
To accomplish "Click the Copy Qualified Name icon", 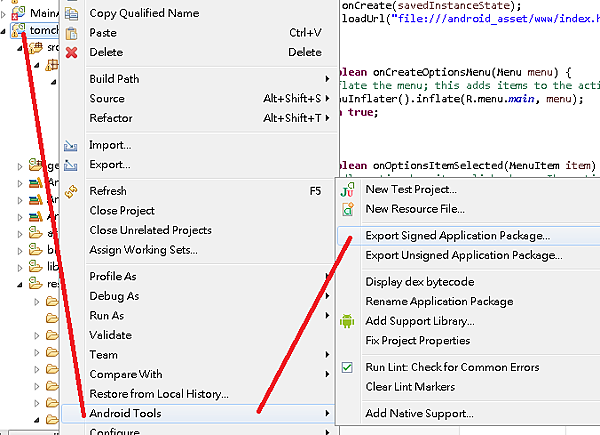I will click(72, 13).
